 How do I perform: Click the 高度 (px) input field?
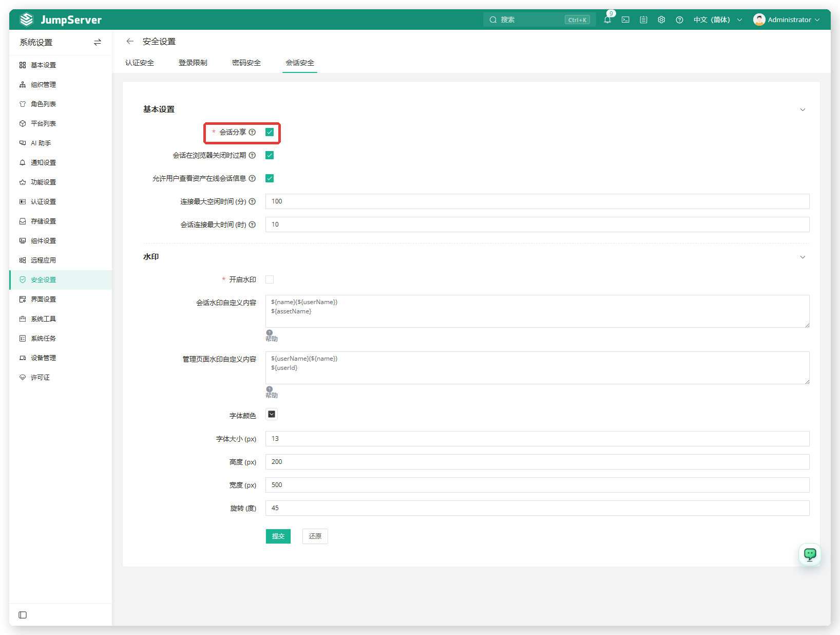[x=538, y=462]
